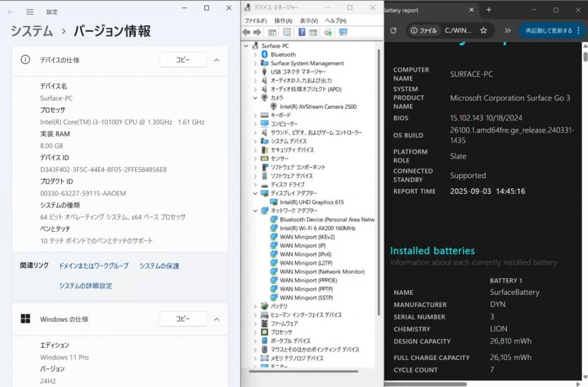Viewport: 588px width, 387px height.
Task: Bookmark the battery report page with star
Action: click(483, 31)
